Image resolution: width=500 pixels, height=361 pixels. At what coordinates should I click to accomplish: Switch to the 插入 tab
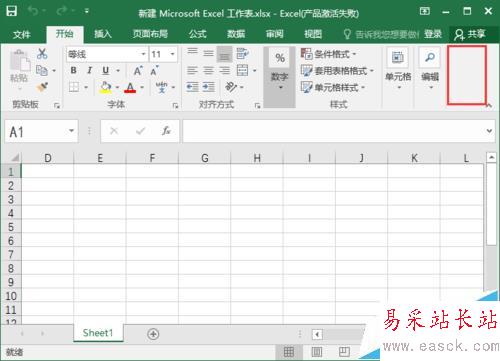click(x=103, y=34)
